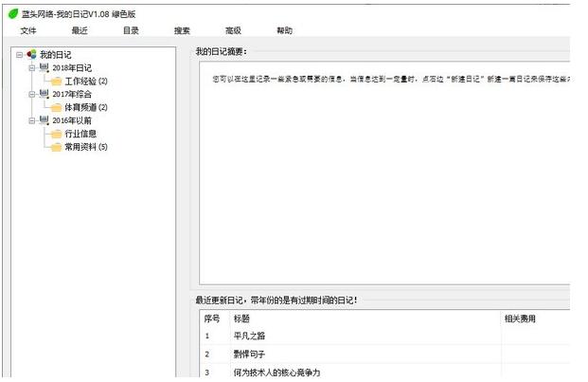Click the computer icon beside 2016年以前
Viewport: 588px width, 382px height.
click(45, 120)
